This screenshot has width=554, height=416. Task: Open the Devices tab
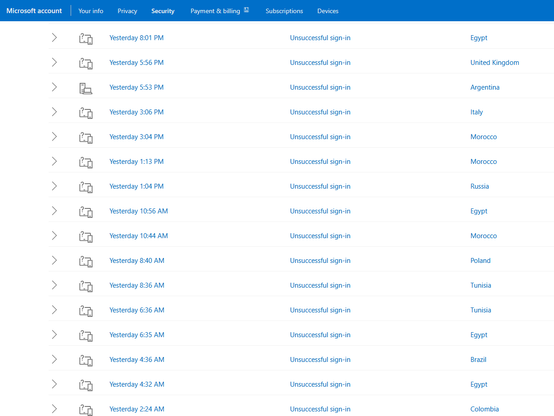tap(328, 11)
